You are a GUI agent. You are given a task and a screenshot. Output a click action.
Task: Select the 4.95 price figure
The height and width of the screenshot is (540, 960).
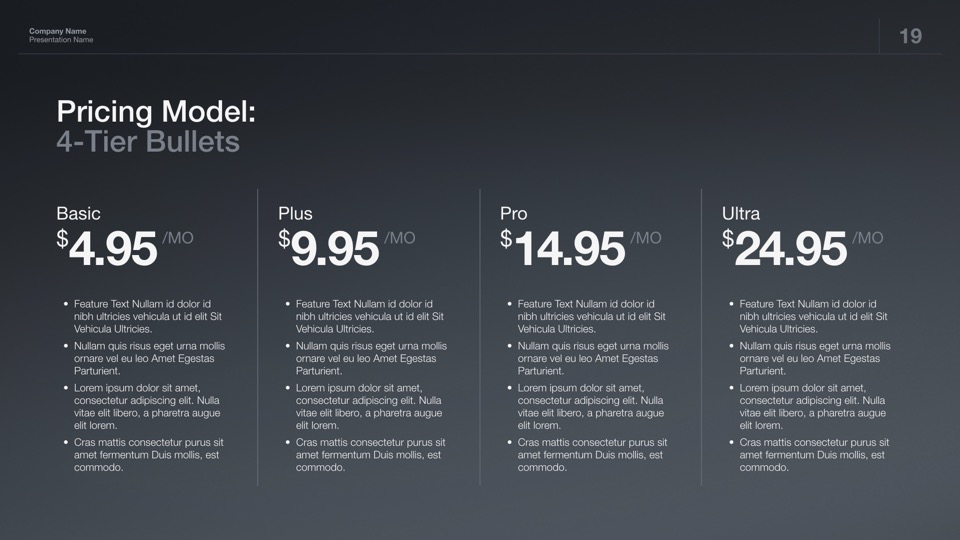coord(113,249)
